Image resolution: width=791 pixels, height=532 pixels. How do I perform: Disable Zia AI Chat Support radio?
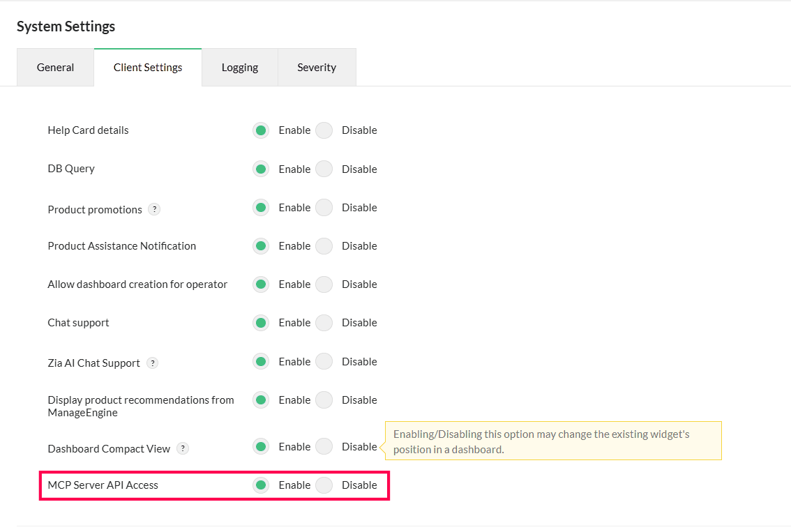point(324,362)
